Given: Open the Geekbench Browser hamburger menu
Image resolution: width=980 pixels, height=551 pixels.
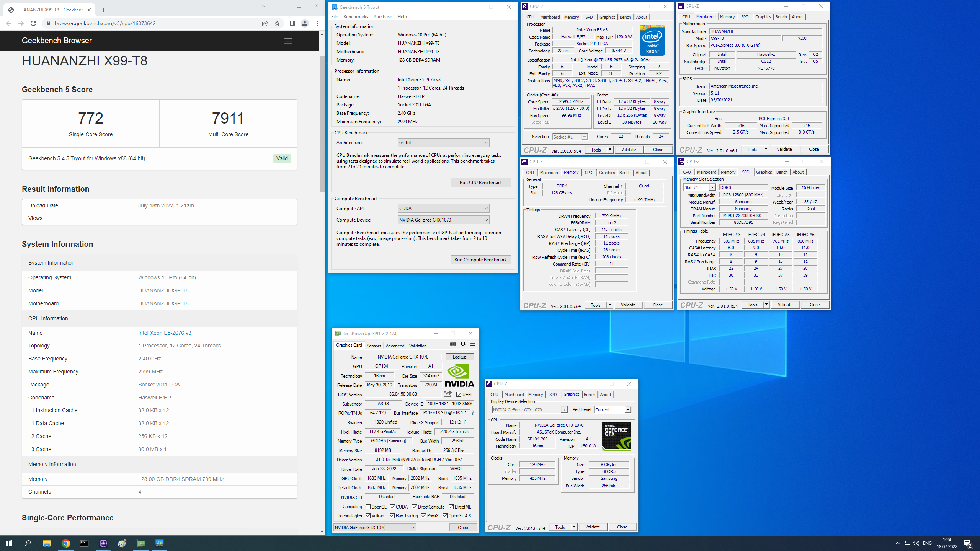Looking at the screenshot, I should pyautogui.click(x=288, y=41).
